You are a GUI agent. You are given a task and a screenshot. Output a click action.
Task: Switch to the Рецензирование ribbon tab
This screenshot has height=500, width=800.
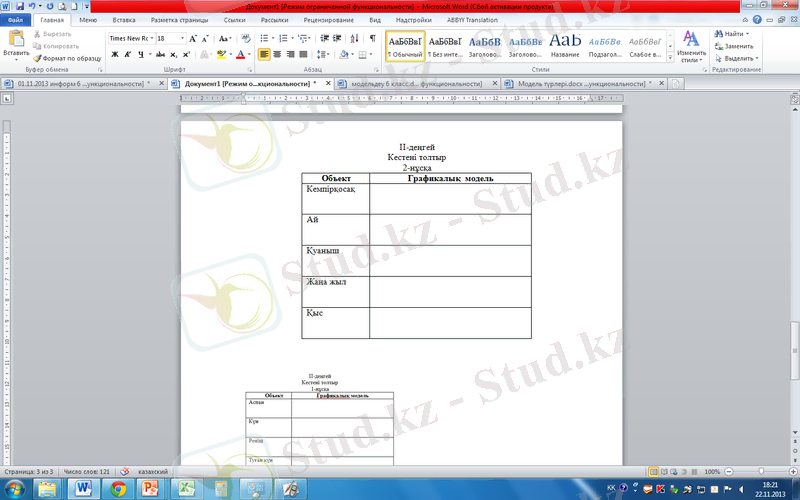pyautogui.click(x=327, y=19)
